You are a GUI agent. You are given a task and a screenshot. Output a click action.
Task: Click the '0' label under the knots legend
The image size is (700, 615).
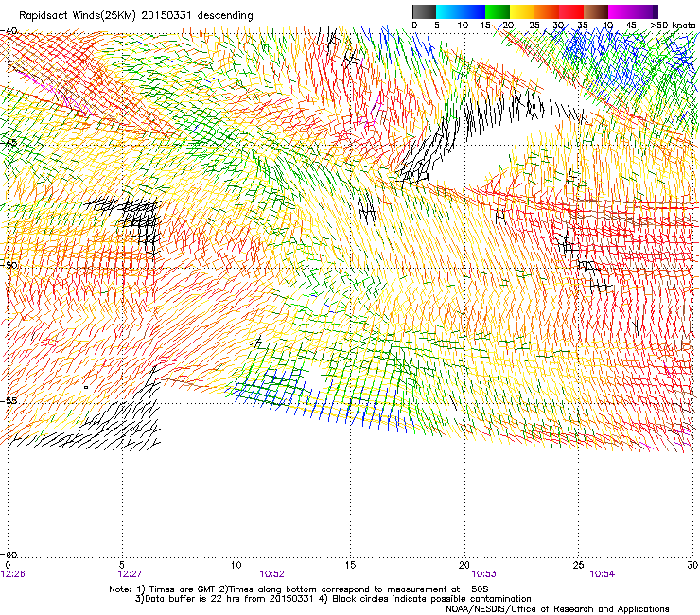click(414, 26)
